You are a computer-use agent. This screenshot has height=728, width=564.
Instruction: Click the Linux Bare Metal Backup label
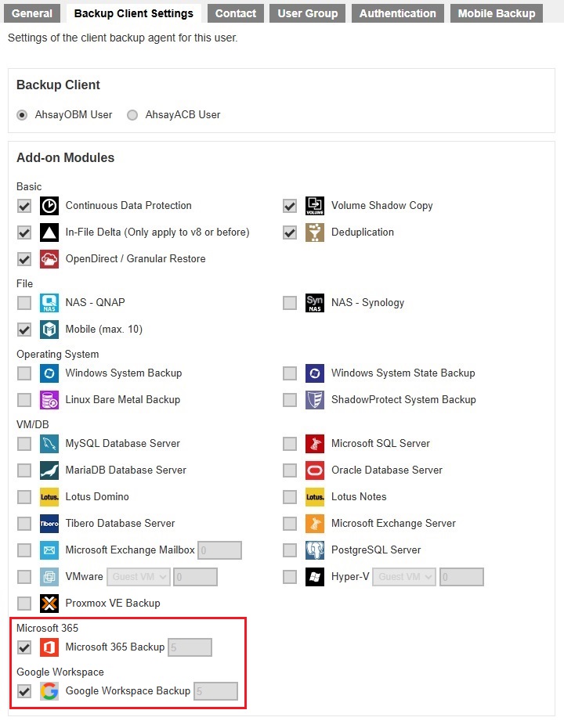click(x=123, y=400)
